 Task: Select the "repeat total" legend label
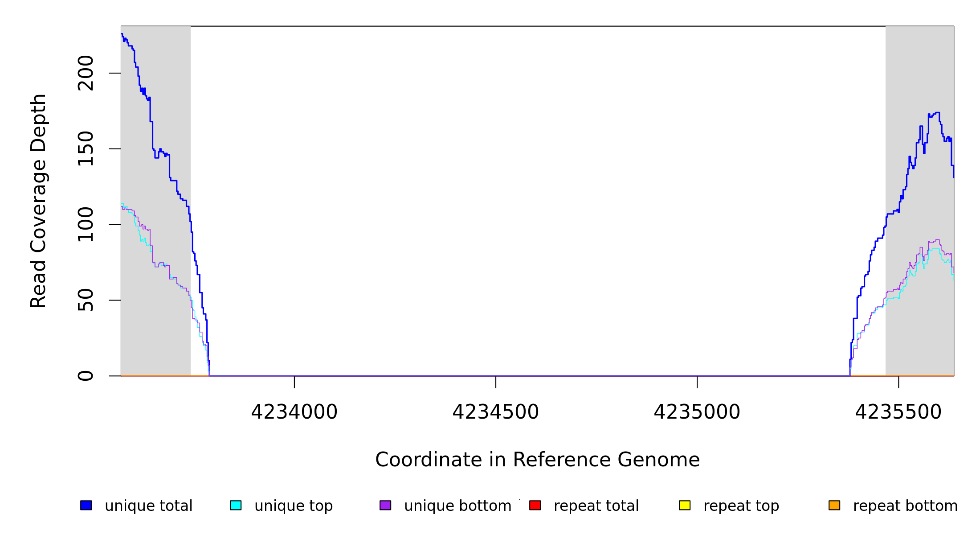[x=596, y=506]
